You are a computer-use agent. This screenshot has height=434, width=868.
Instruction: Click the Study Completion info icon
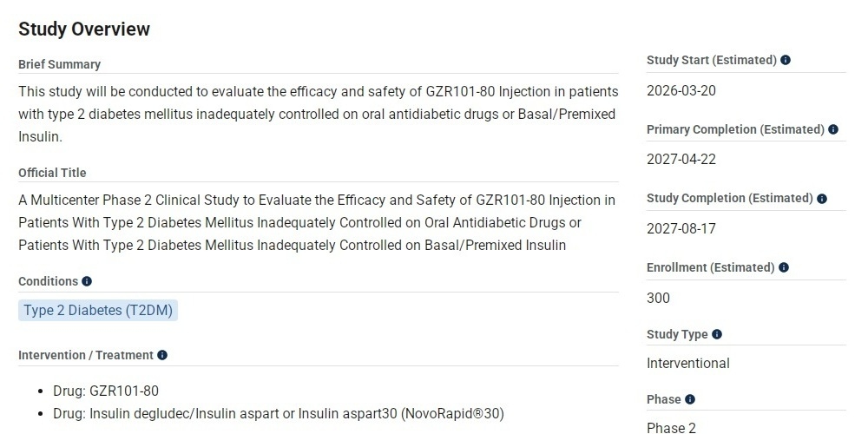click(x=822, y=199)
